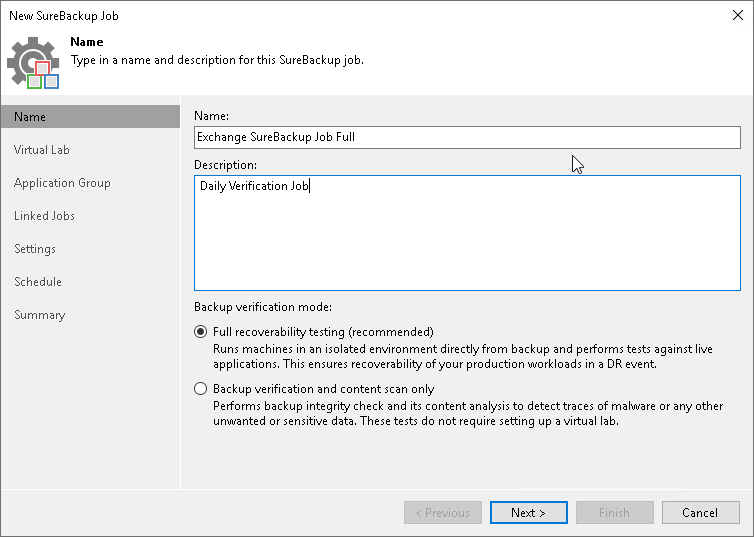Open the Name wizard step

90,117
